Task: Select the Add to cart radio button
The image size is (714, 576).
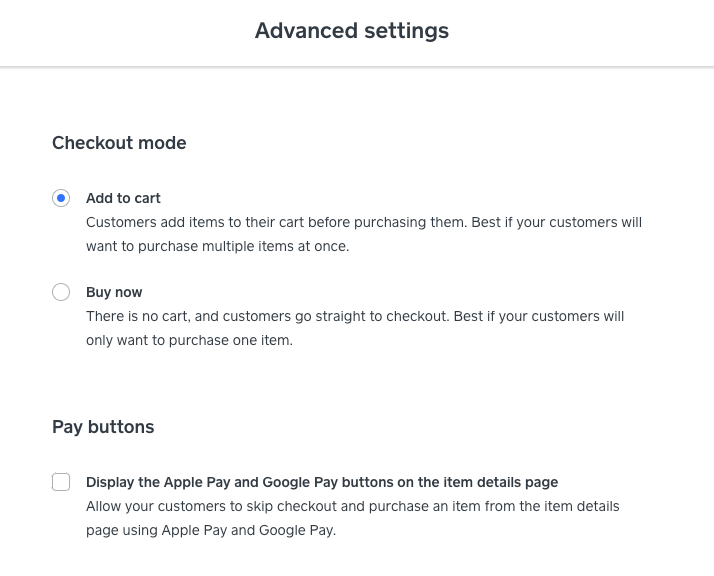Action: click(x=61, y=198)
